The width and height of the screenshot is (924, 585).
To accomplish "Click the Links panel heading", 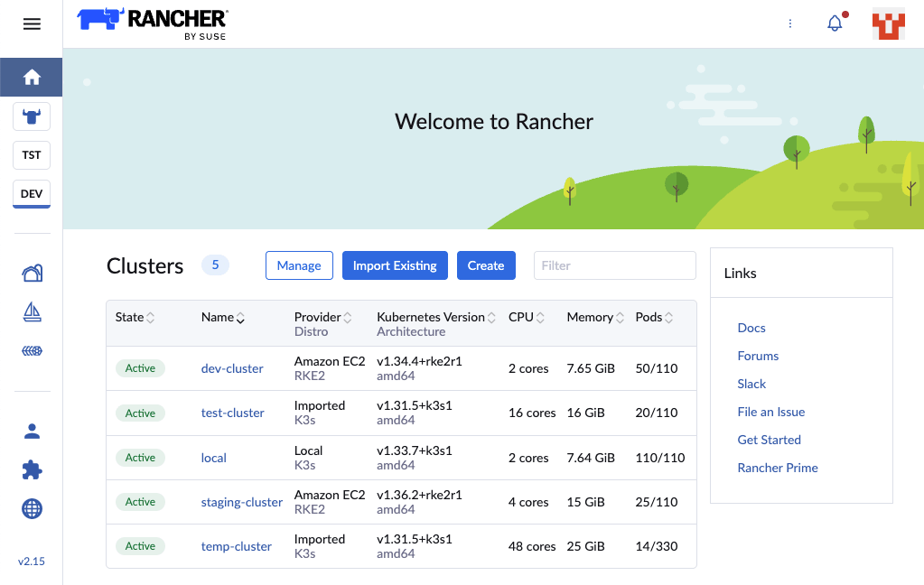I will (740, 274).
